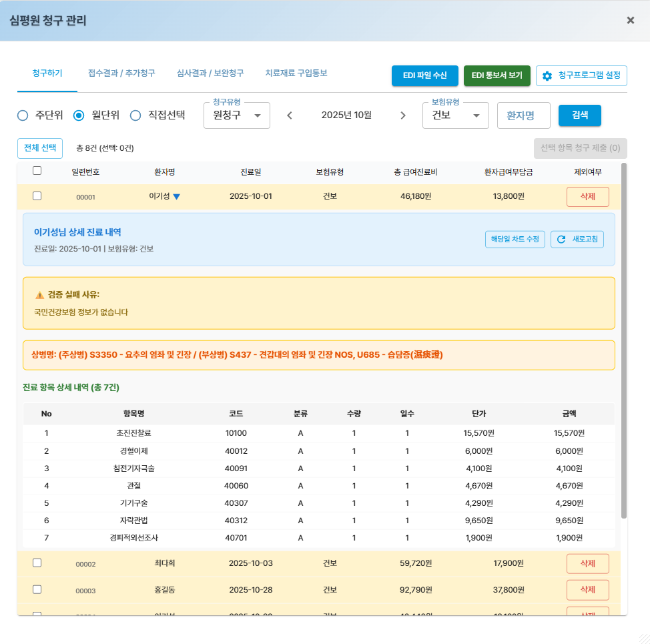The width and height of the screenshot is (650, 644).
Task: Open 청구프로그램 설정 gear icon
Action: point(547,76)
